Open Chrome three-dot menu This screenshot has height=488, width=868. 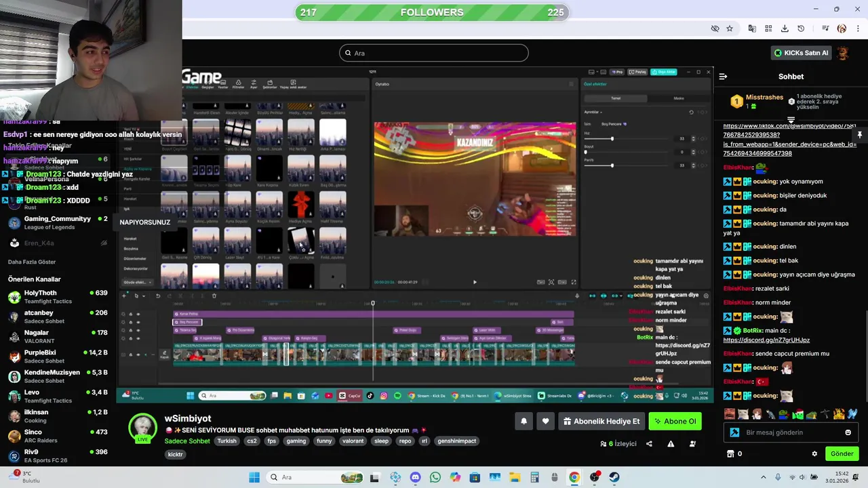tap(858, 28)
